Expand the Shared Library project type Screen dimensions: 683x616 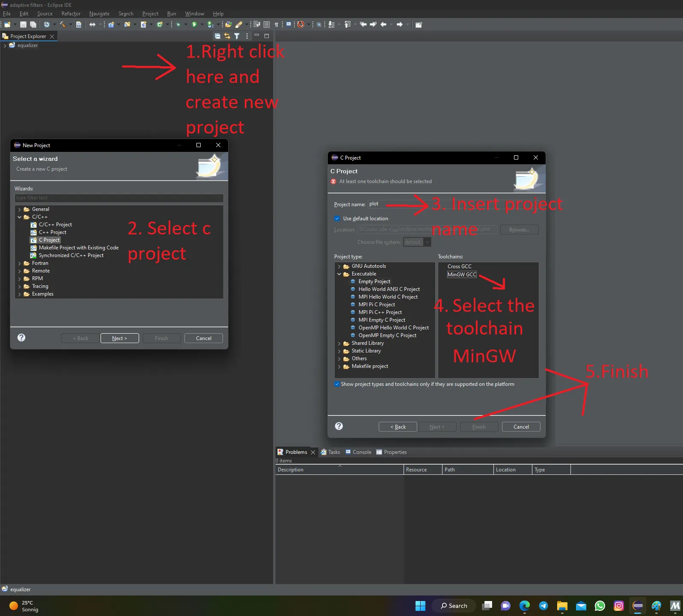(x=339, y=344)
